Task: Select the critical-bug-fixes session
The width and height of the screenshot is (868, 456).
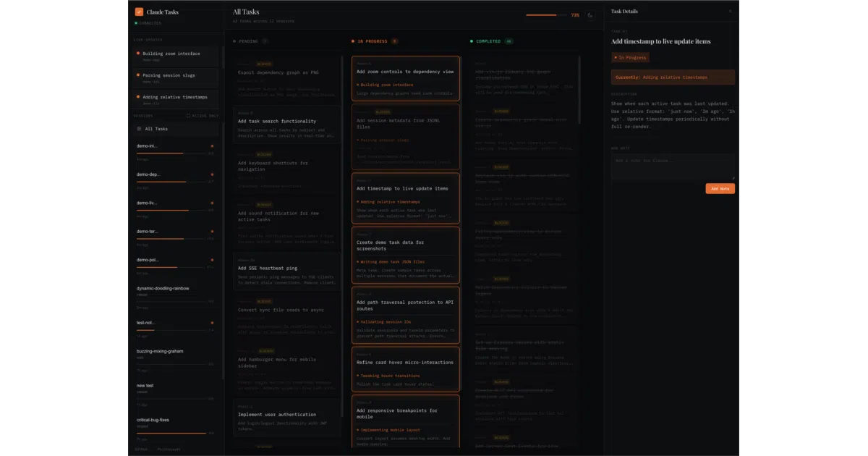Action: click(175, 428)
